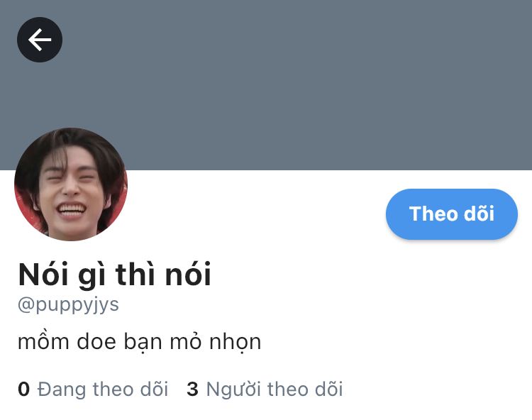
Task: Select the bio text mồm doe bạn mỏ nhọn
Action: coord(139,342)
